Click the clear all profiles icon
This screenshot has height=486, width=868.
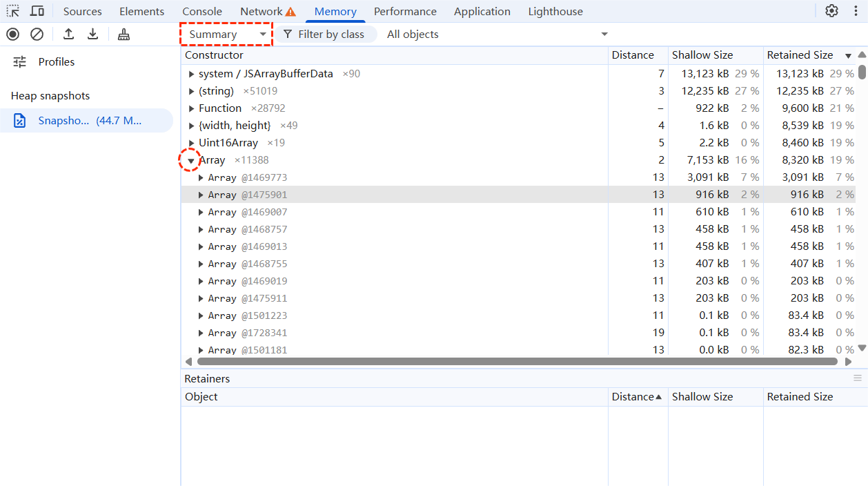coord(37,34)
